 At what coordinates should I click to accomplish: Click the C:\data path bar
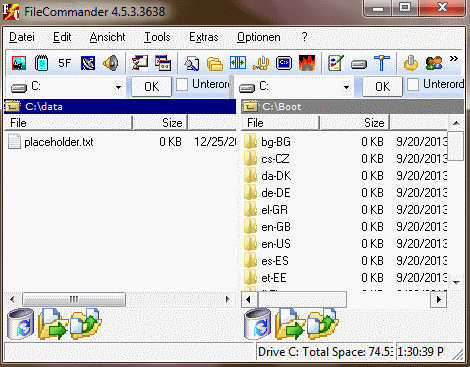(120, 107)
